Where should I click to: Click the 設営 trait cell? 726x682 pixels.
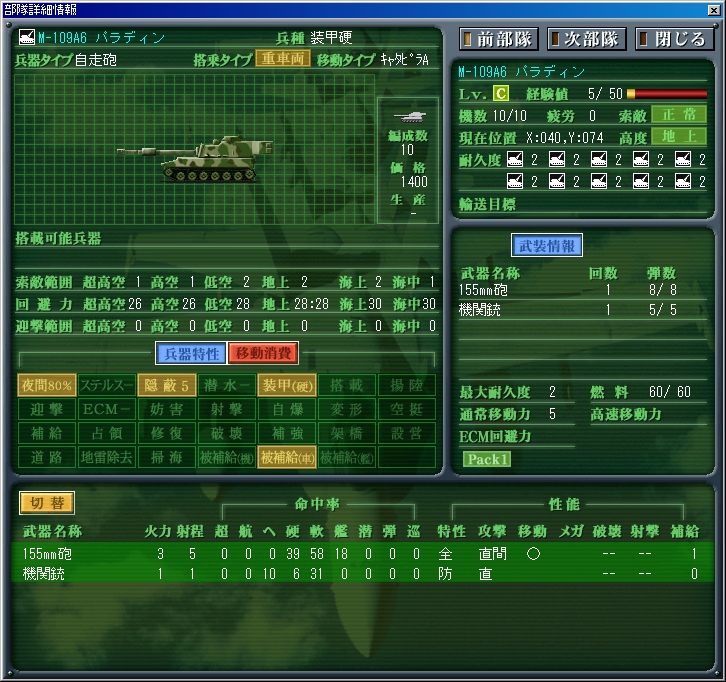pos(407,433)
